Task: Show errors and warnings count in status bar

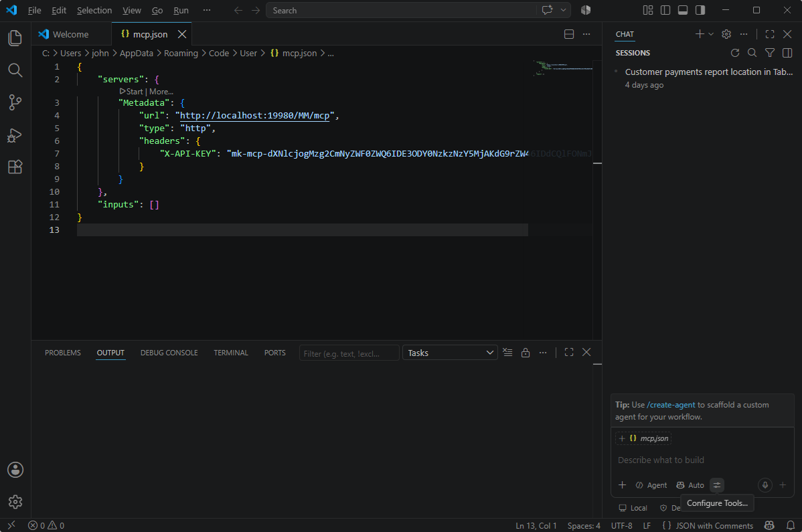Action: tap(46, 525)
